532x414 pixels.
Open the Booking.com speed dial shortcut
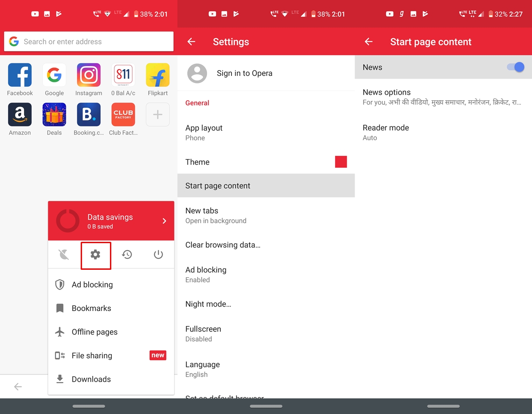(89, 114)
